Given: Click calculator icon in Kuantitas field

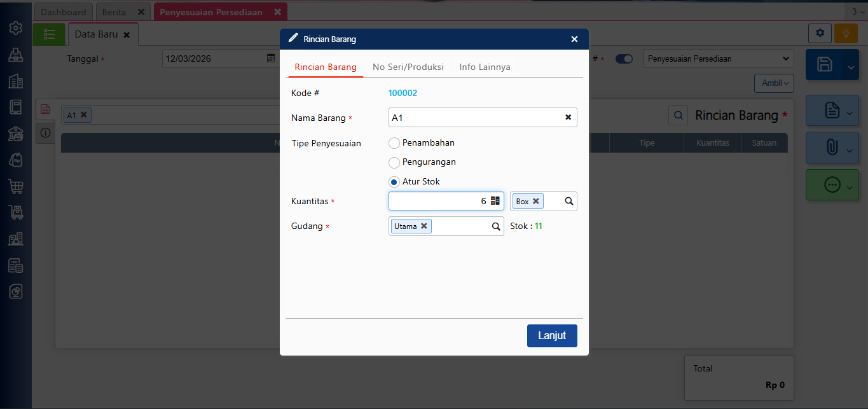Looking at the screenshot, I should pyautogui.click(x=495, y=201).
